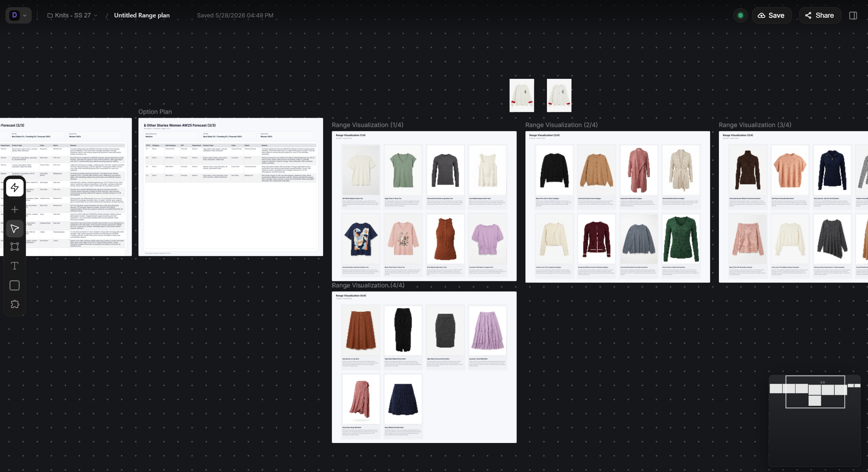The width and height of the screenshot is (868, 472).
Task: Select the Range Visualization (4/4) frame label
Action: pos(368,285)
